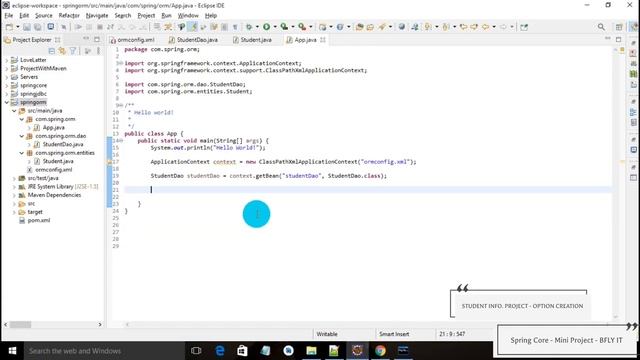The height and width of the screenshot is (360, 640).
Task: Maximize the Project Explorer panel
Action: [97, 39]
